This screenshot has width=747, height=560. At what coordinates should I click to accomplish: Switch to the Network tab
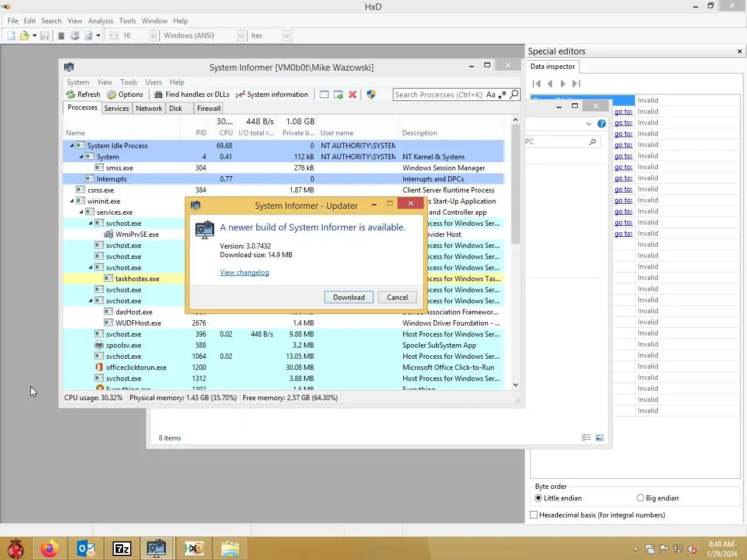[x=149, y=108]
